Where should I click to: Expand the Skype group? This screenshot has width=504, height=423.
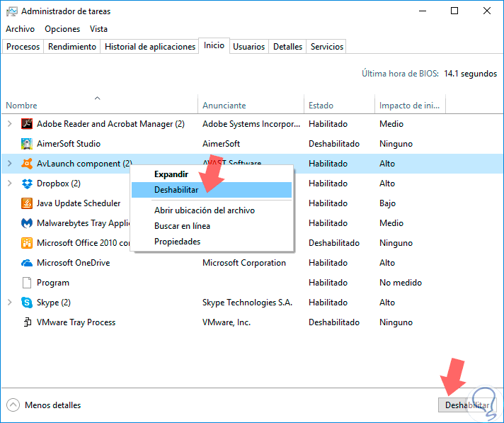click(10, 303)
